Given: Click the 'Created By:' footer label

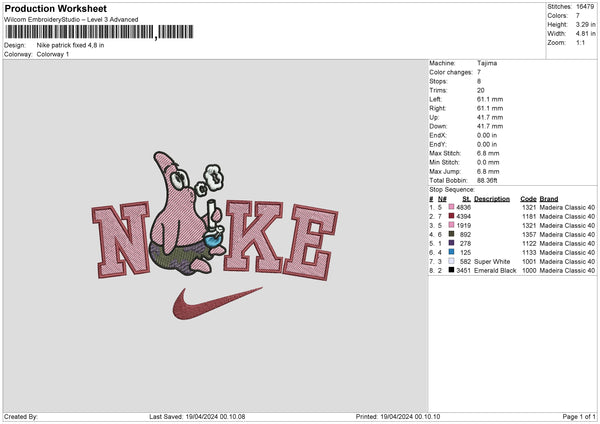Looking at the screenshot, I should pos(21,416).
